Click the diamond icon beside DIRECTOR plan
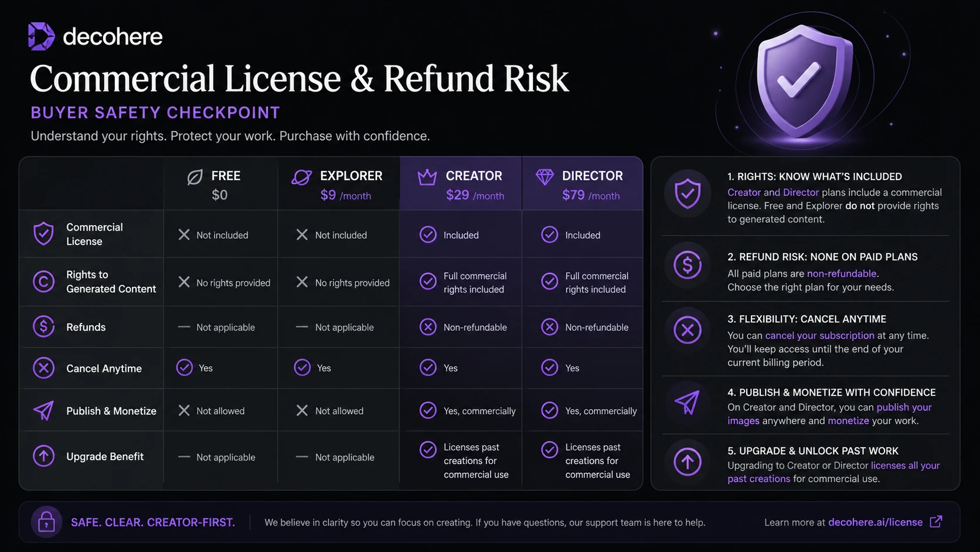980x552 pixels. 545,177
